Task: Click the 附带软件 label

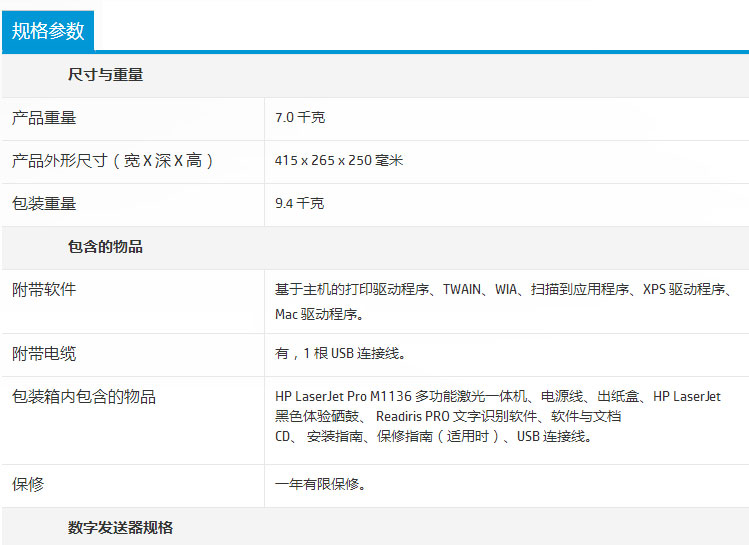Action: tap(44, 289)
